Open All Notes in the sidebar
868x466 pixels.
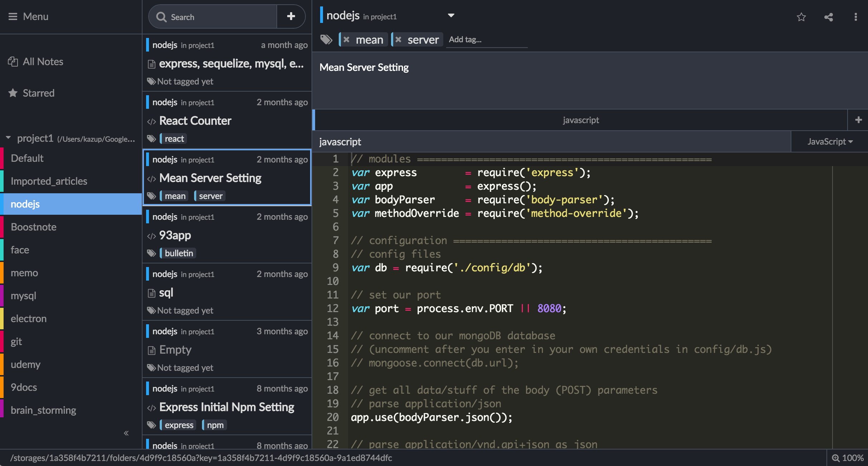click(x=43, y=62)
